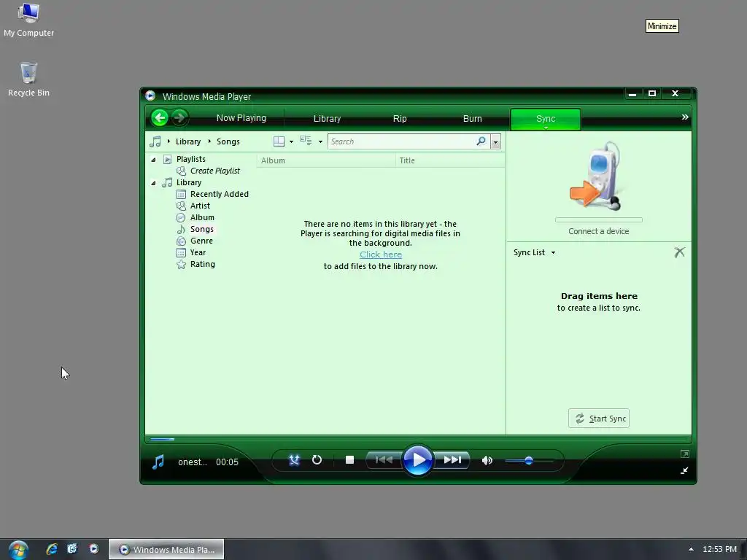The height and width of the screenshot is (560, 747).
Task: Collapse the Playlists tree node
Action: click(153, 160)
